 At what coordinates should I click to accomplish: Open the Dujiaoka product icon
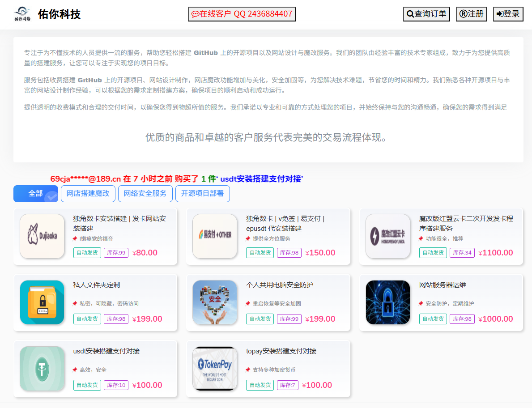pos(42,236)
